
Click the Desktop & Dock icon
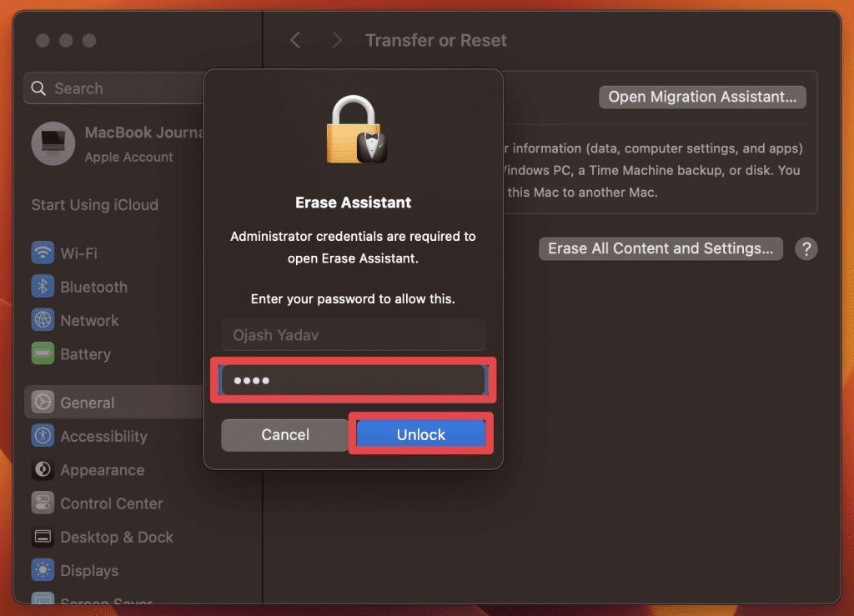pos(43,537)
